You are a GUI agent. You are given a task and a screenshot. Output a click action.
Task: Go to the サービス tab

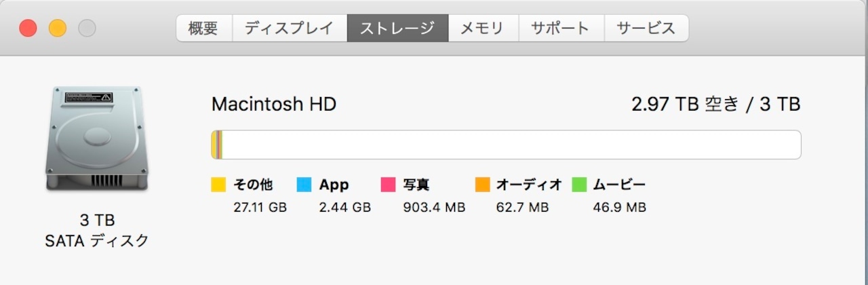pyautogui.click(x=646, y=28)
